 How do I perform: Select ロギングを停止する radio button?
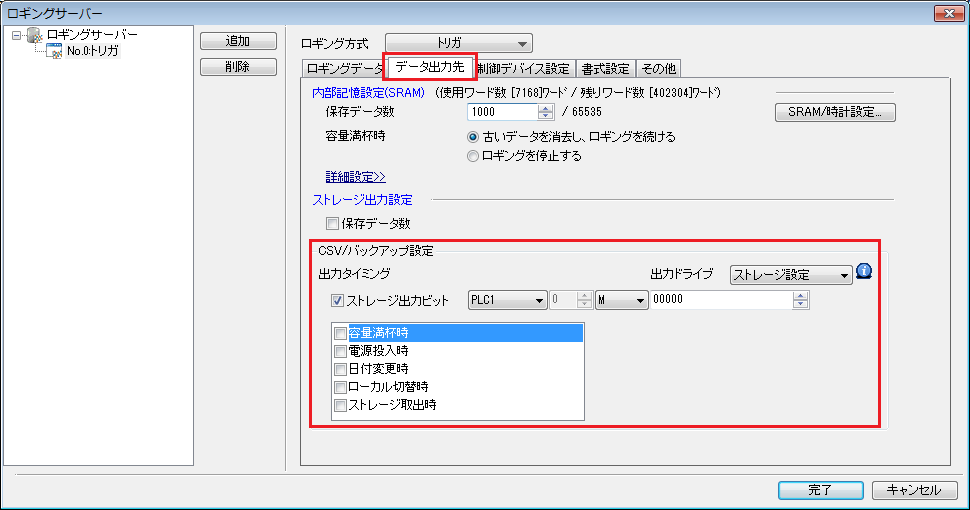click(x=473, y=156)
